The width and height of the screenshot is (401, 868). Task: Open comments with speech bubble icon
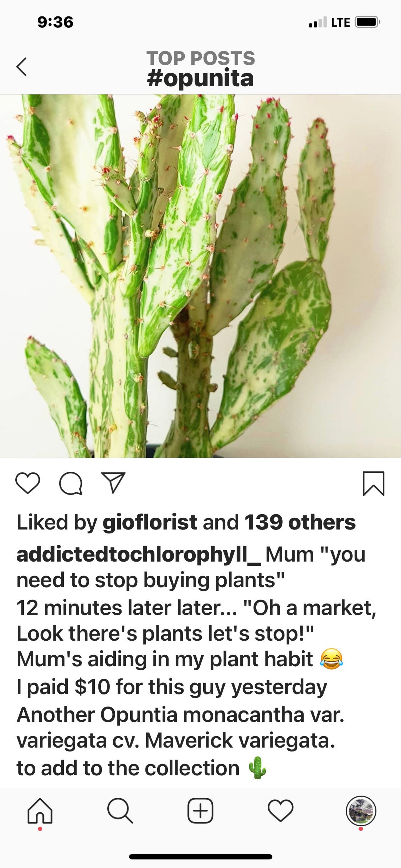pyautogui.click(x=70, y=484)
